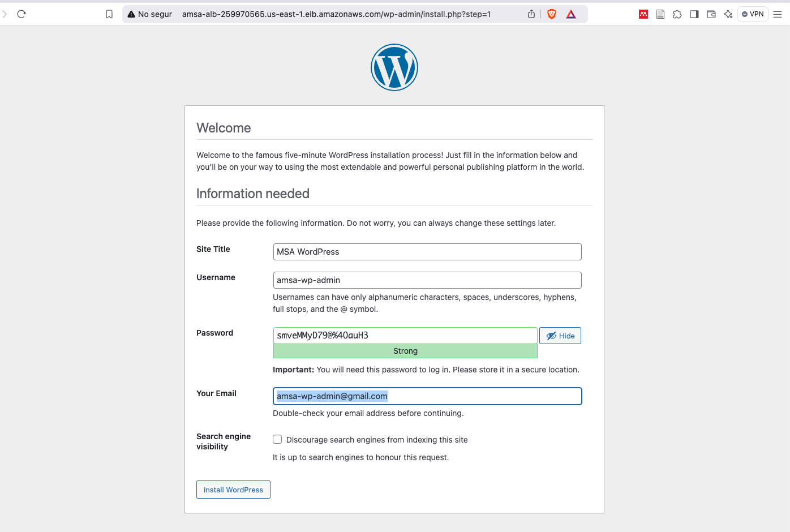Select the 'Search engine visibility' label
The height and width of the screenshot is (532, 790).
point(224,441)
